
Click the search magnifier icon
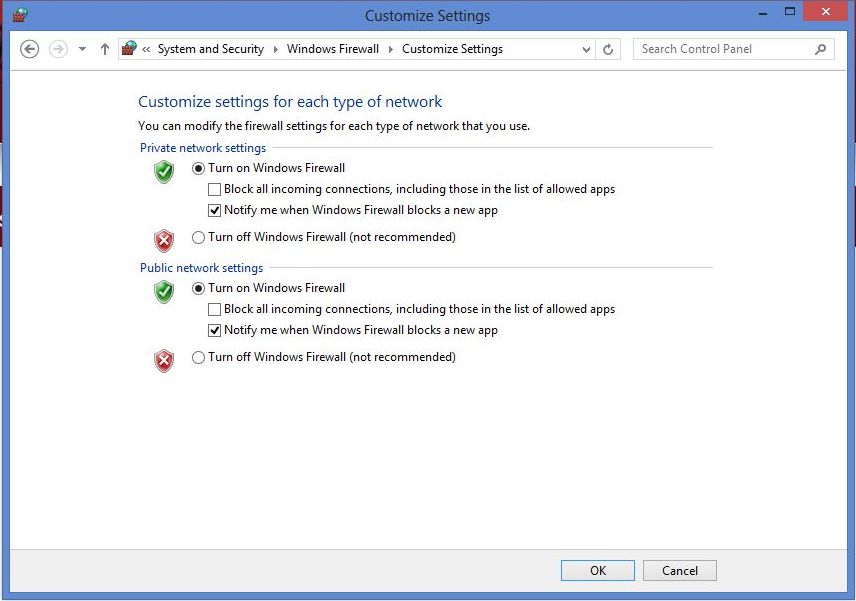pos(820,50)
